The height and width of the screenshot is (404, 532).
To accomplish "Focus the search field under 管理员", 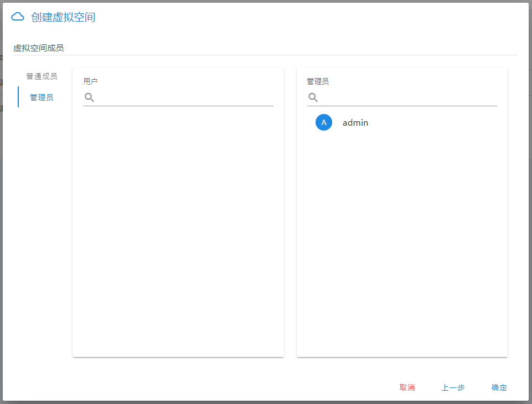I will 409,98.
